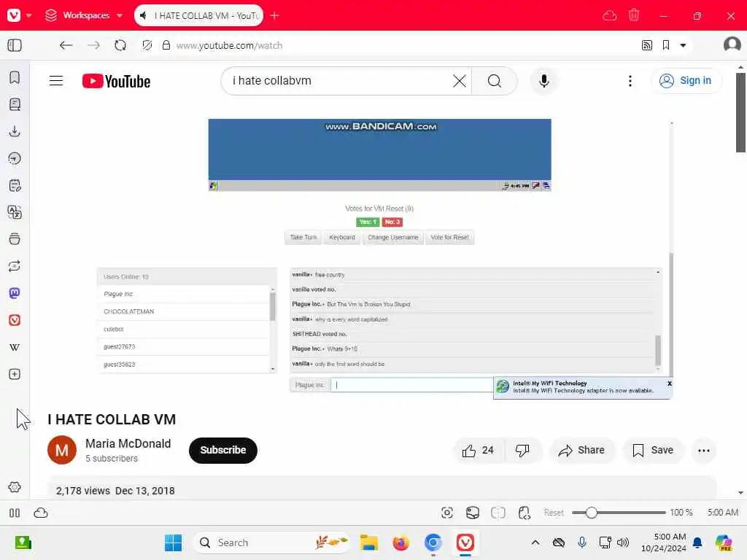Reload the current page

[120, 45]
